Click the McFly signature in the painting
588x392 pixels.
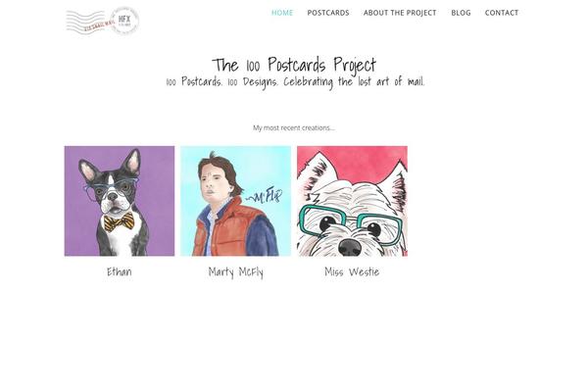click(265, 196)
